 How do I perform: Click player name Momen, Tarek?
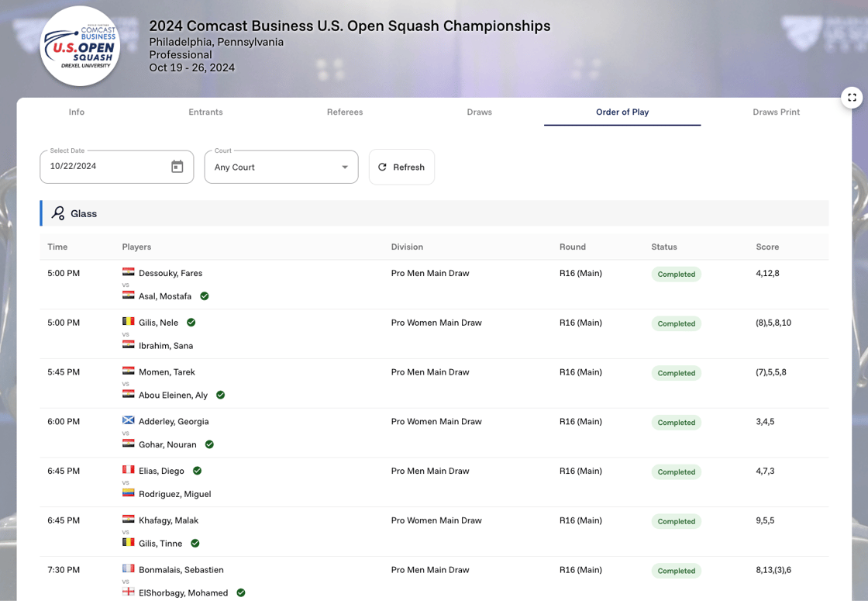[x=167, y=372]
